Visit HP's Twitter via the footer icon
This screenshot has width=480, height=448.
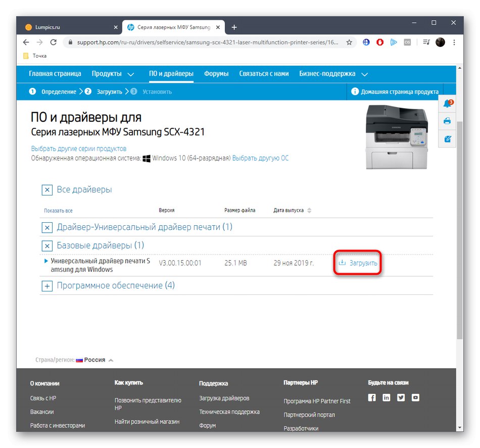[x=400, y=397]
